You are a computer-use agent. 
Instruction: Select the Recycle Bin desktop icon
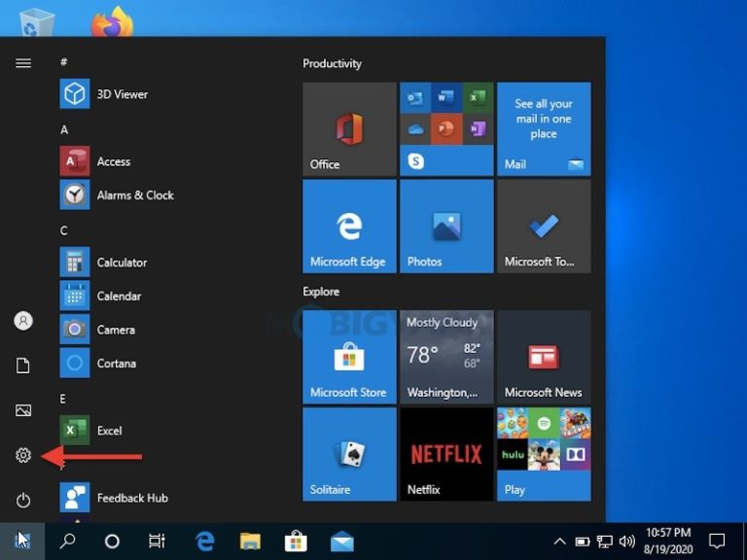(37, 22)
